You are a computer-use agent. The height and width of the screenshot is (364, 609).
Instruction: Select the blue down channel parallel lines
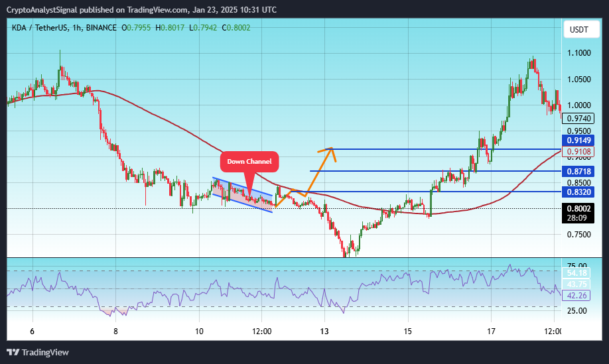(x=242, y=195)
